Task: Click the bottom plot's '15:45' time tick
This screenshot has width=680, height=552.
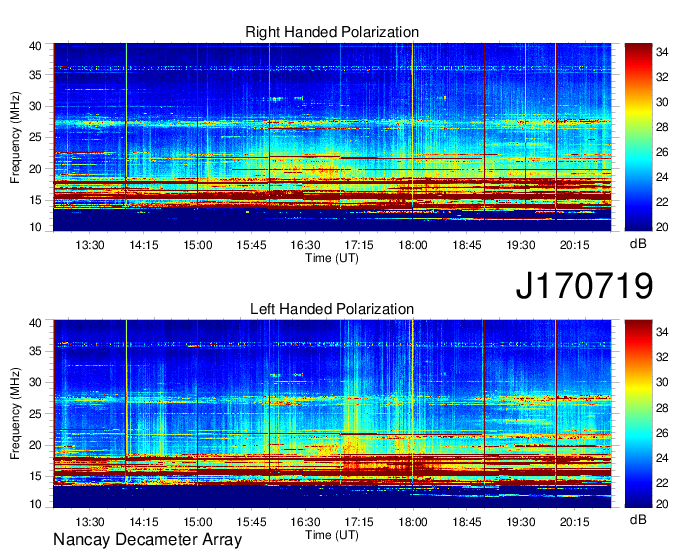Action: pyautogui.click(x=251, y=522)
